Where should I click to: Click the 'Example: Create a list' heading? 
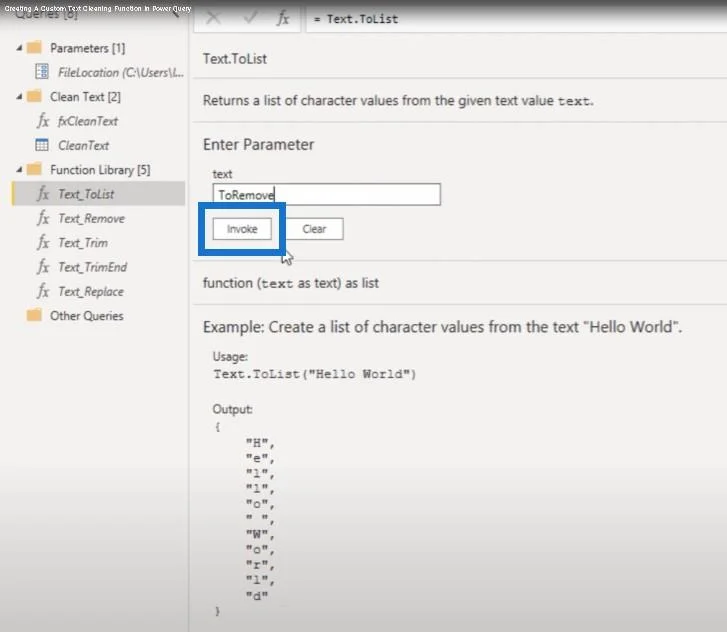tap(442, 327)
